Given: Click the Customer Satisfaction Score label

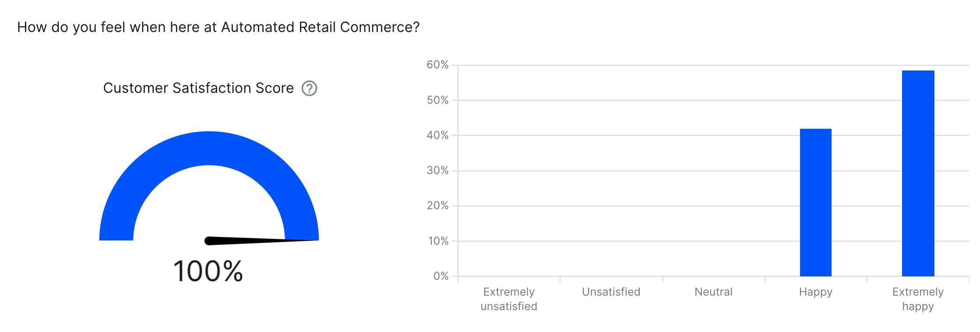Looking at the screenshot, I should click(x=198, y=88).
